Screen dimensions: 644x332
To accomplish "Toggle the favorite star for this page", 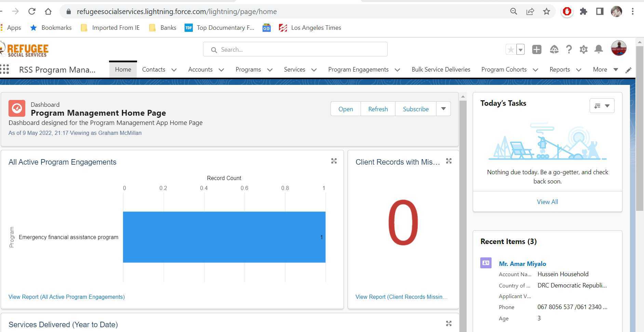I will pyautogui.click(x=511, y=50).
